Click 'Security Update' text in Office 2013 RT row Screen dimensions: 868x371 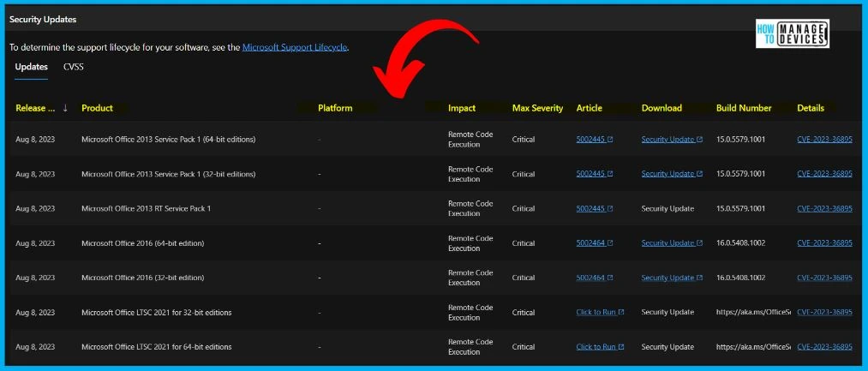tap(667, 209)
